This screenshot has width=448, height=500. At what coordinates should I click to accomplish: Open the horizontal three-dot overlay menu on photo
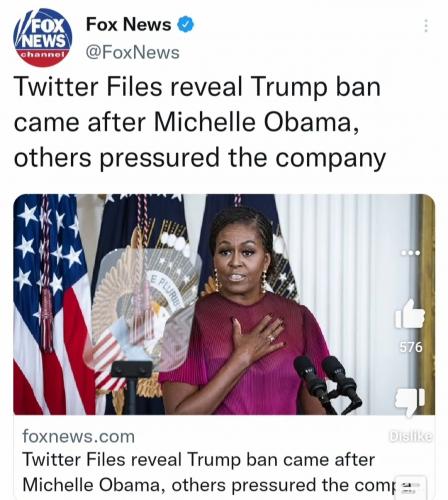(x=410, y=253)
